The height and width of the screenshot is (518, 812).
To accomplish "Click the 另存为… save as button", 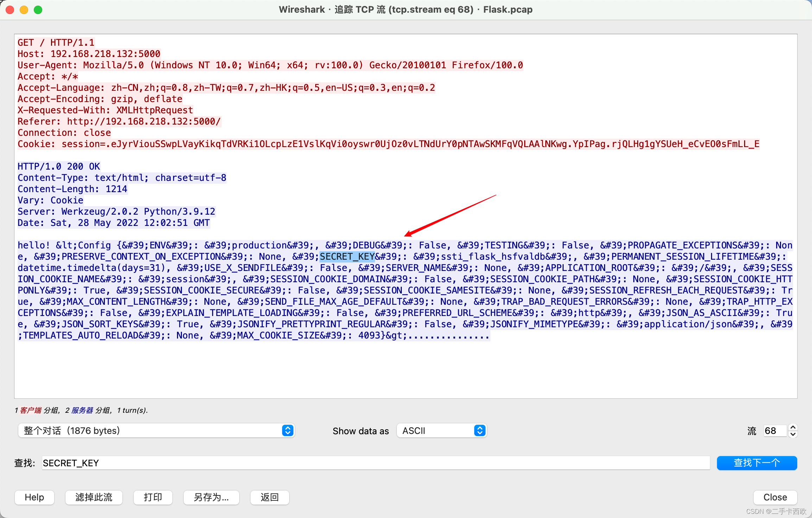I will tap(211, 497).
